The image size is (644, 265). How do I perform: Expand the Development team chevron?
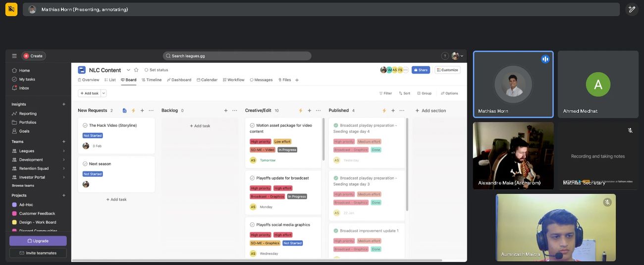click(x=64, y=160)
